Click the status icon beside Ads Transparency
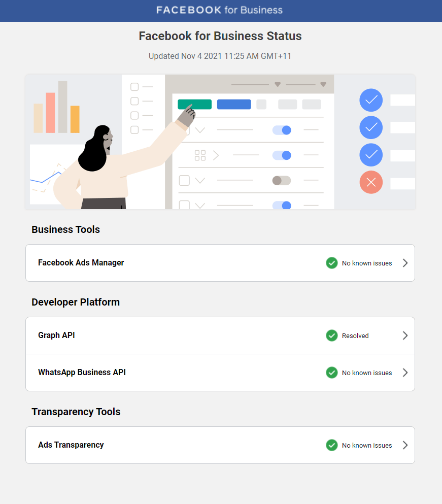This screenshot has height=504, width=442. point(331,445)
